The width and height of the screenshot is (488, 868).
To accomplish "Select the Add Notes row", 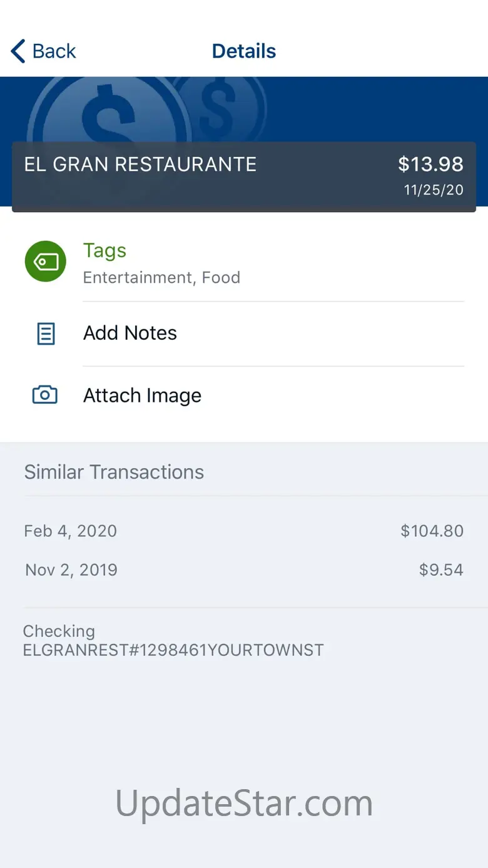I will coord(130,334).
